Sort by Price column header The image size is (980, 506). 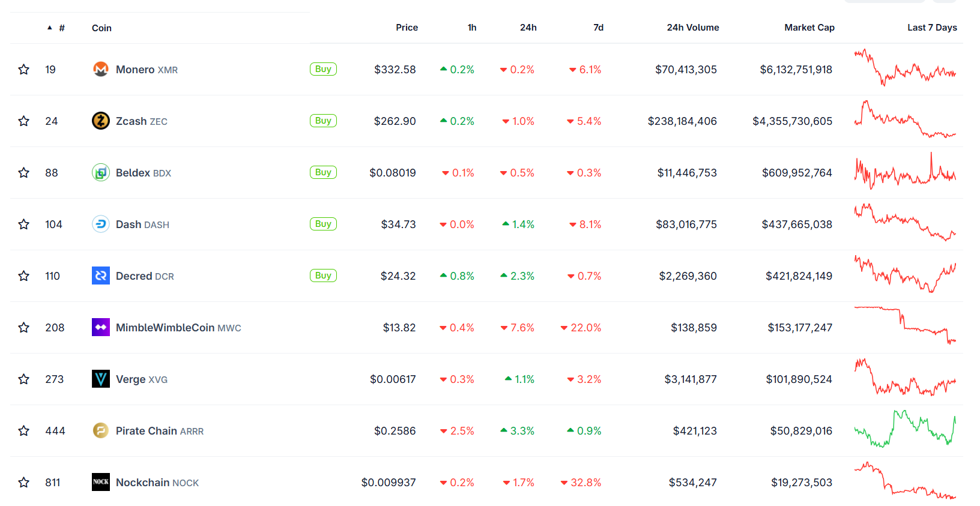[407, 28]
